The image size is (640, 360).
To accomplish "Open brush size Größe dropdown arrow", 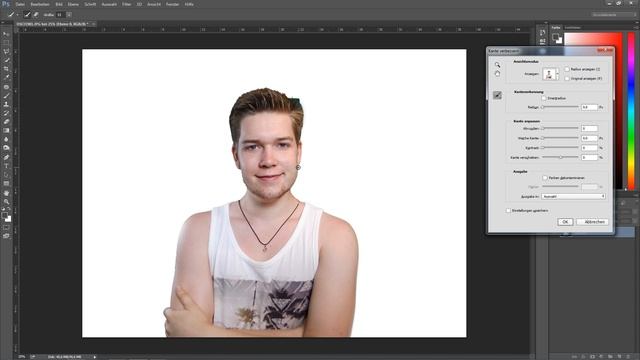I will pos(69,15).
